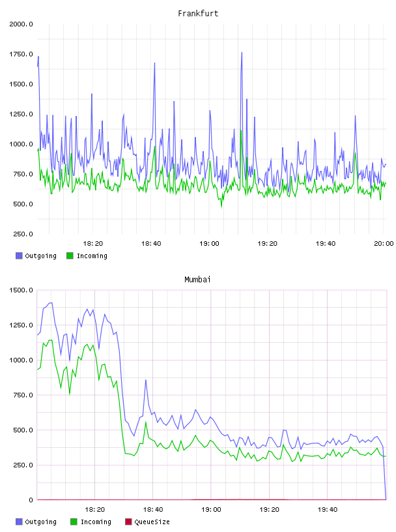Click the blue Outgoing swatch in Mumbai legend

[x=19, y=522]
